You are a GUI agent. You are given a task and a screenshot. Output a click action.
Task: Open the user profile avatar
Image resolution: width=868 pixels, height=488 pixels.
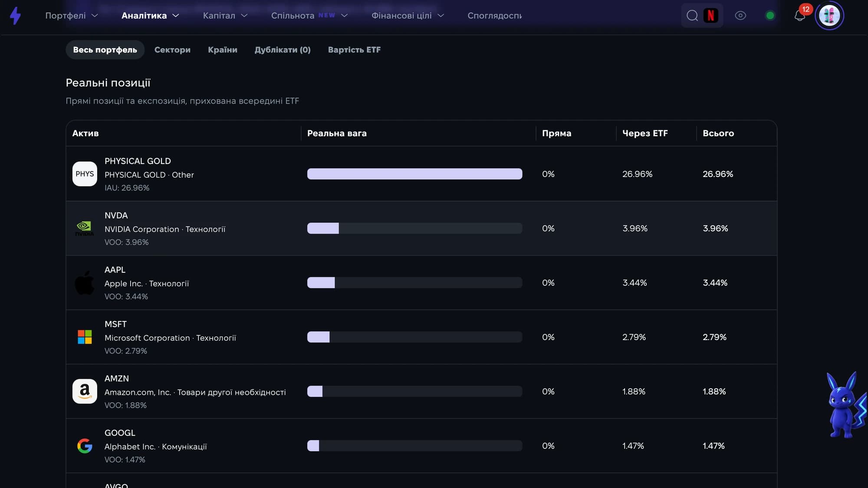coord(829,16)
